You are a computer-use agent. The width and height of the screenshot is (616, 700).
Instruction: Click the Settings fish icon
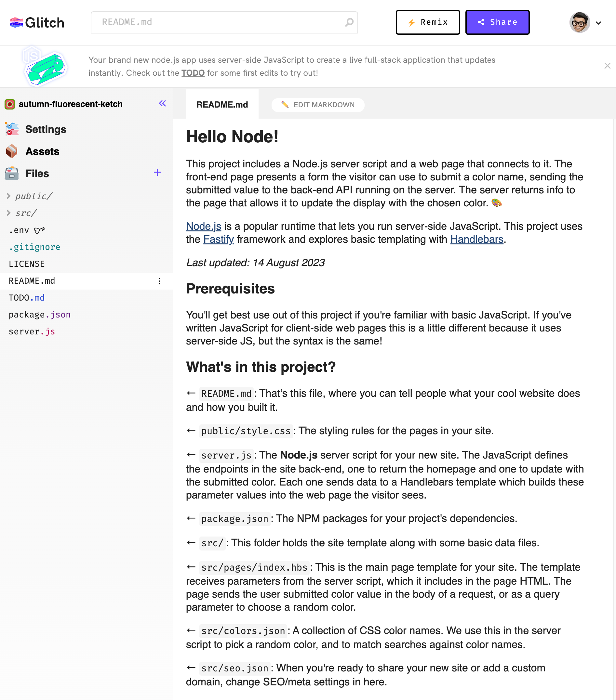coord(12,129)
